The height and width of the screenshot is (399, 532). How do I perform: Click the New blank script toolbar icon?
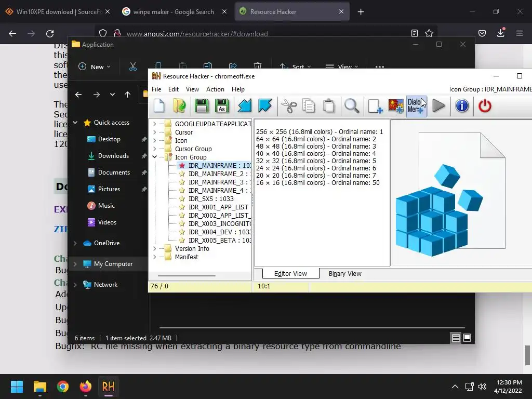tap(159, 106)
